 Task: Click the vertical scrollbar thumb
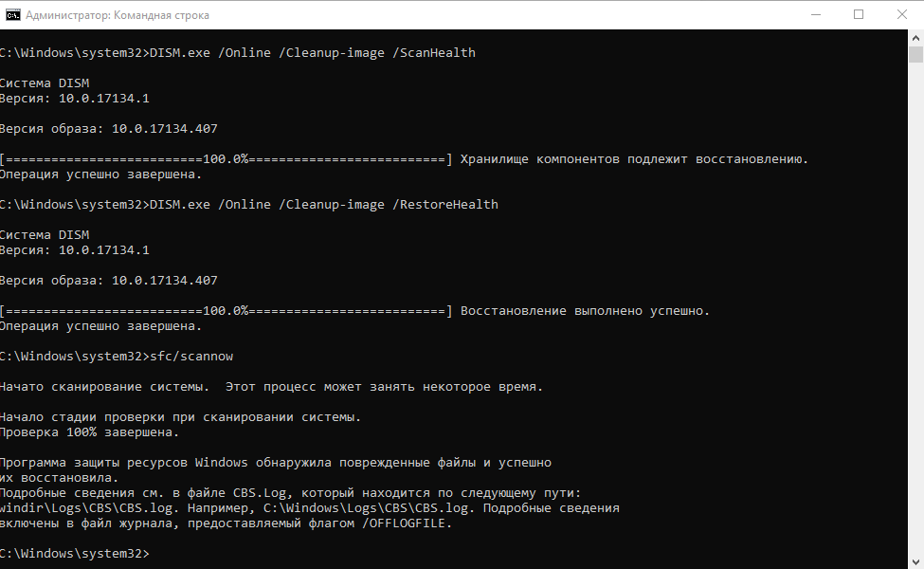[x=915, y=54]
